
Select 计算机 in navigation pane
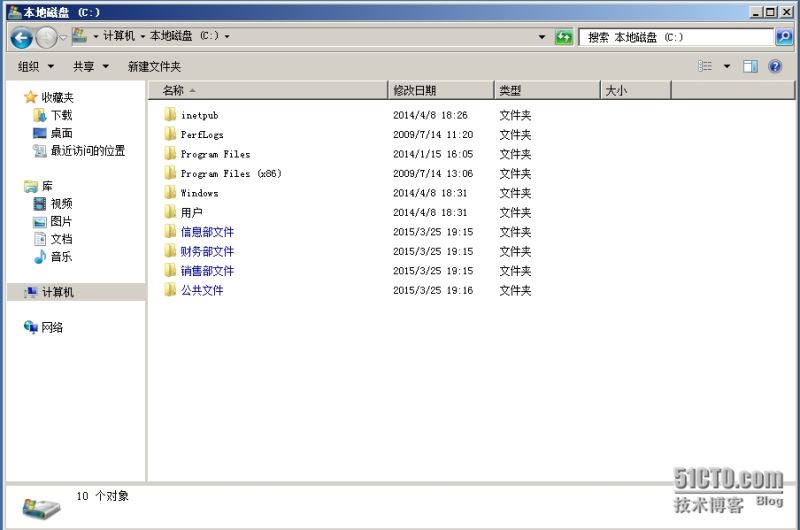tap(57, 292)
